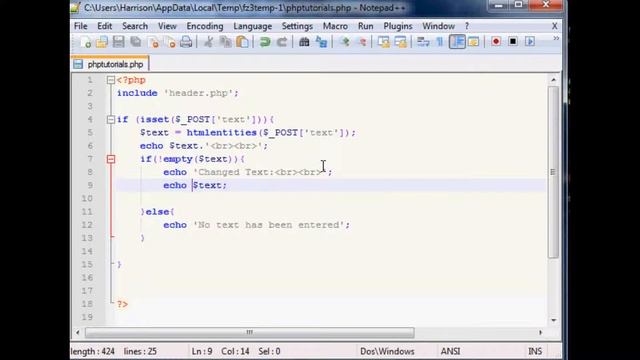Expand the toolbar overflow chevron

coord(556,38)
